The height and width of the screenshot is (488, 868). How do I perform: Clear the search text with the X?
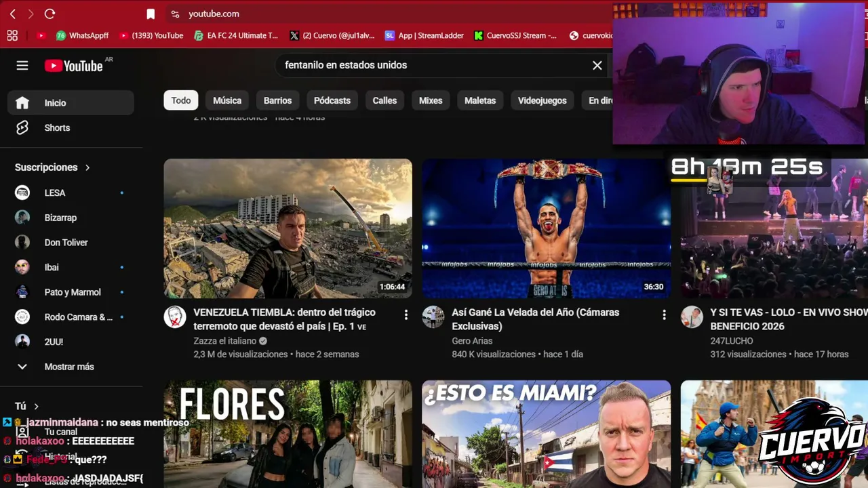pos(597,65)
